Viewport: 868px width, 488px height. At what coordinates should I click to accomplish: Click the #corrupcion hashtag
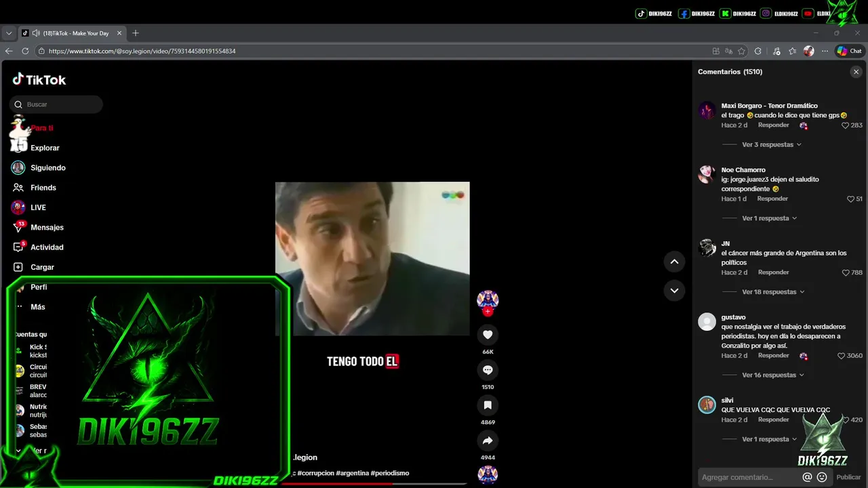(x=315, y=473)
